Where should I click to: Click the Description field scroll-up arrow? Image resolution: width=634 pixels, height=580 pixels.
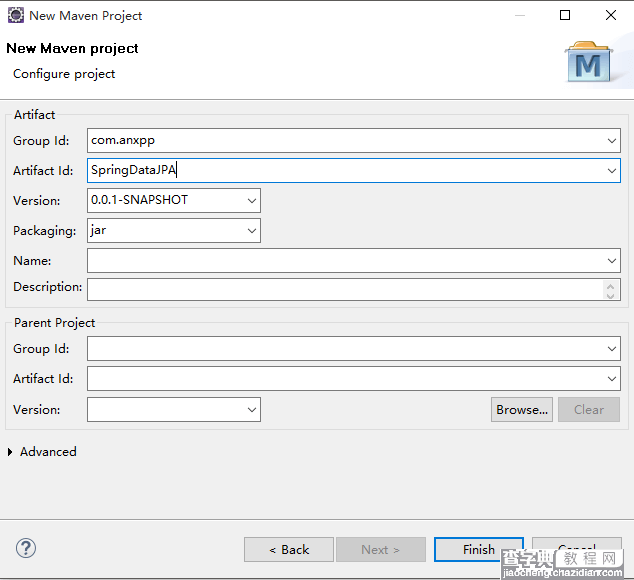point(611,286)
